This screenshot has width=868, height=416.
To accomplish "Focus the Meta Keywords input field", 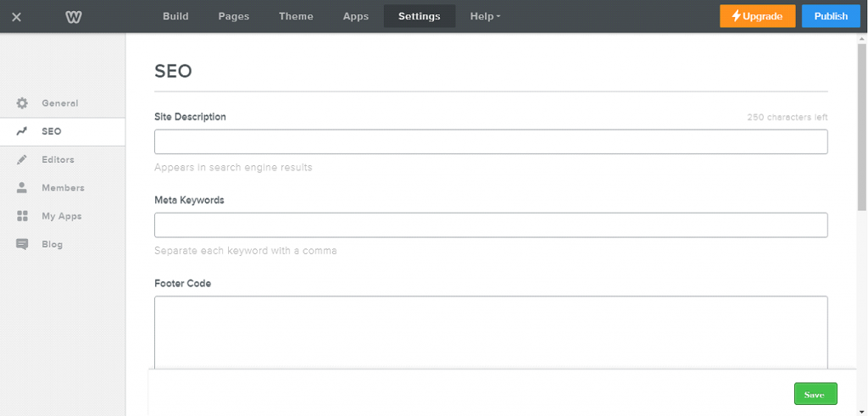I will click(491, 225).
